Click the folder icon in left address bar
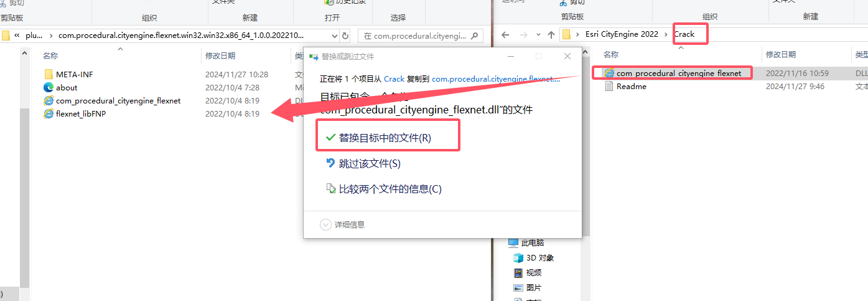The image size is (868, 301). [6, 36]
